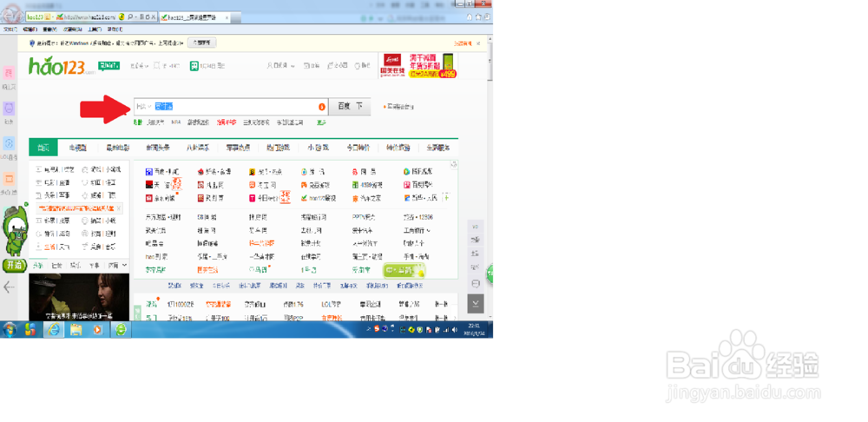Select the green 首页 navigation tab
The image size is (868, 422).
(x=43, y=148)
